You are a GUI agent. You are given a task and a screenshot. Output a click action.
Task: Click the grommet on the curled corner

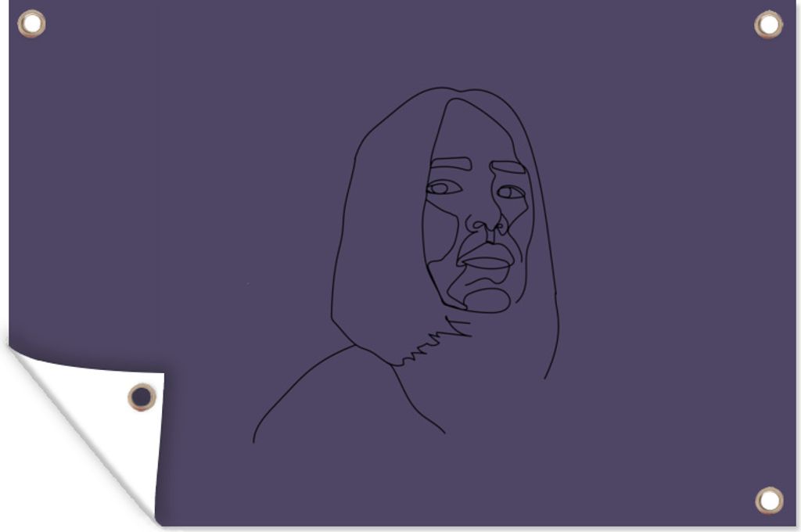pyautogui.click(x=142, y=397)
